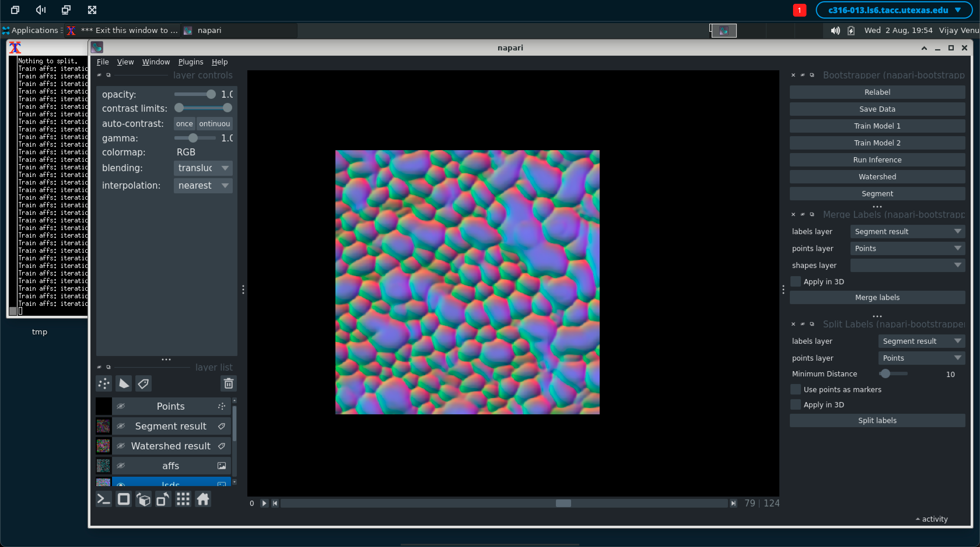Click the transpose dimensions icon
The height and width of the screenshot is (547, 980).
[163, 499]
